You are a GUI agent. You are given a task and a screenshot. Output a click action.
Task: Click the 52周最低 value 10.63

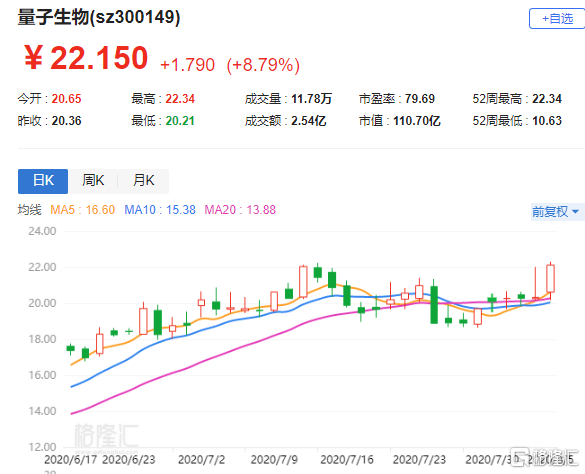[547, 121]
